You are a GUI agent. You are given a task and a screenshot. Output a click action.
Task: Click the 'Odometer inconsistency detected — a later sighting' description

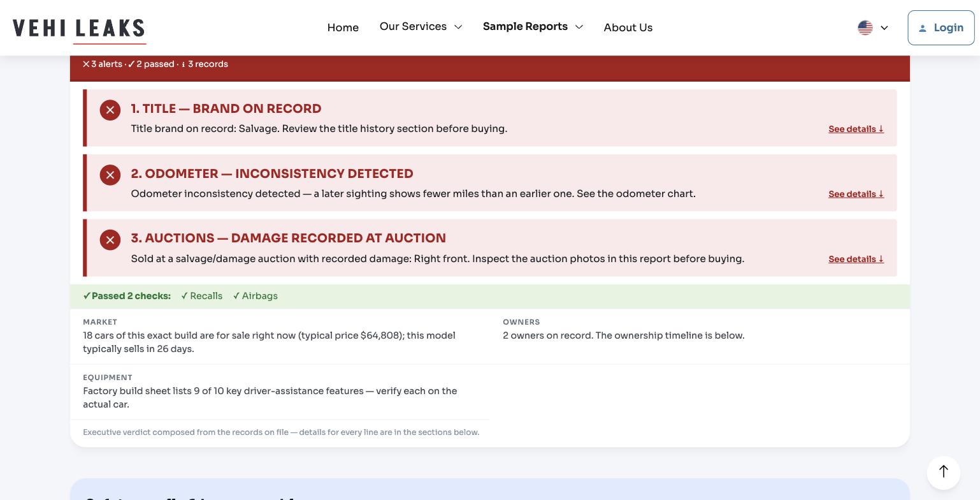coord(413,194)
